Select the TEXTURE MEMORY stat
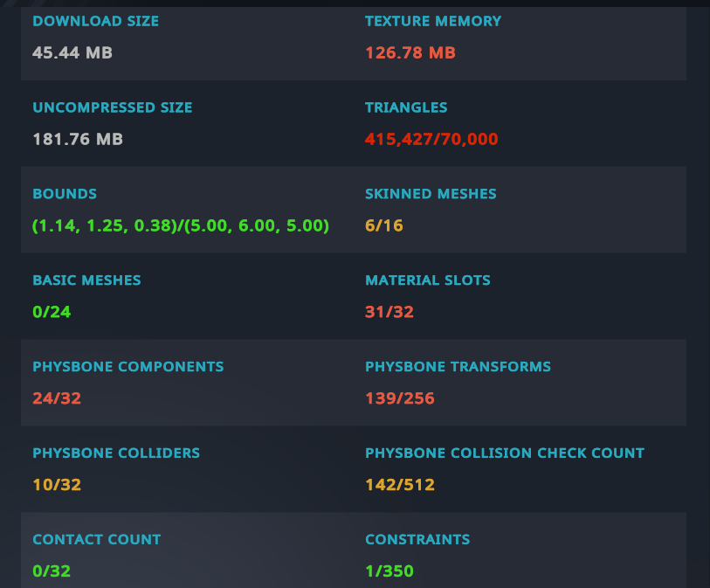This screenshot has height=588, width=710. (433, 21)
